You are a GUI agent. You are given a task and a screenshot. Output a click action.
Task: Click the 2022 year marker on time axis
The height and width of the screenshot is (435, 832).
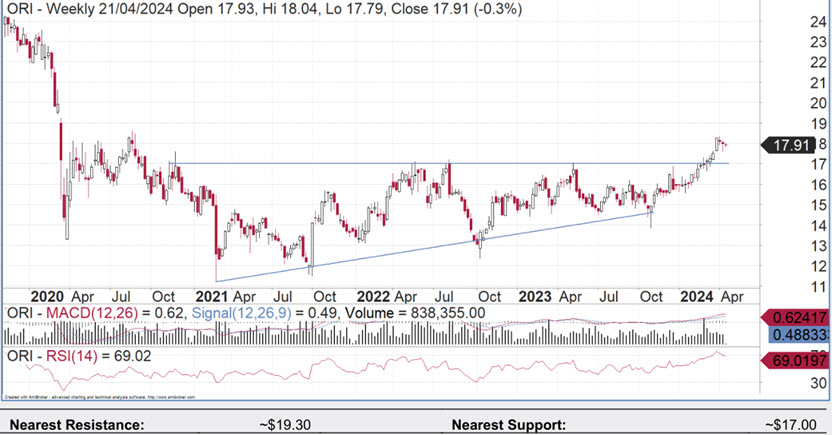(373, 297)
